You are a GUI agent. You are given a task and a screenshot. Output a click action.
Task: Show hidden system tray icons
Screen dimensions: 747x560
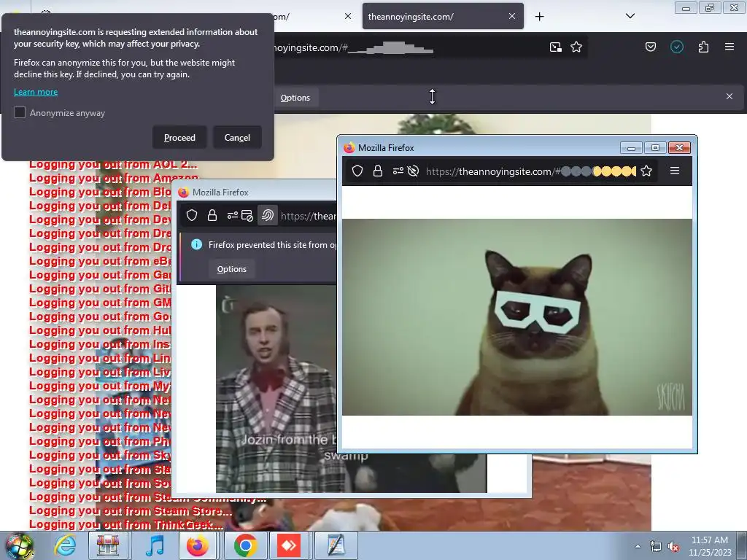coord(638,546)
